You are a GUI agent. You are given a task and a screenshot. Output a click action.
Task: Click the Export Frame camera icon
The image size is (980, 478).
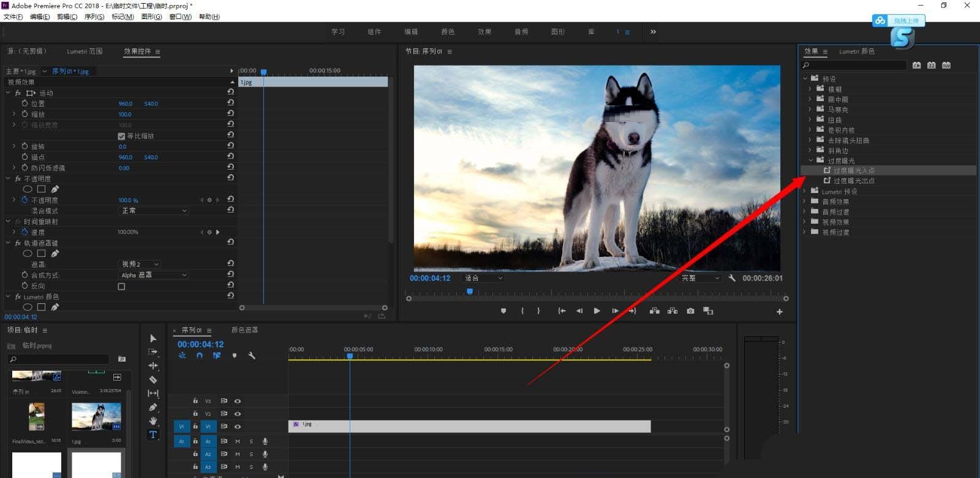tap(690, 311)
